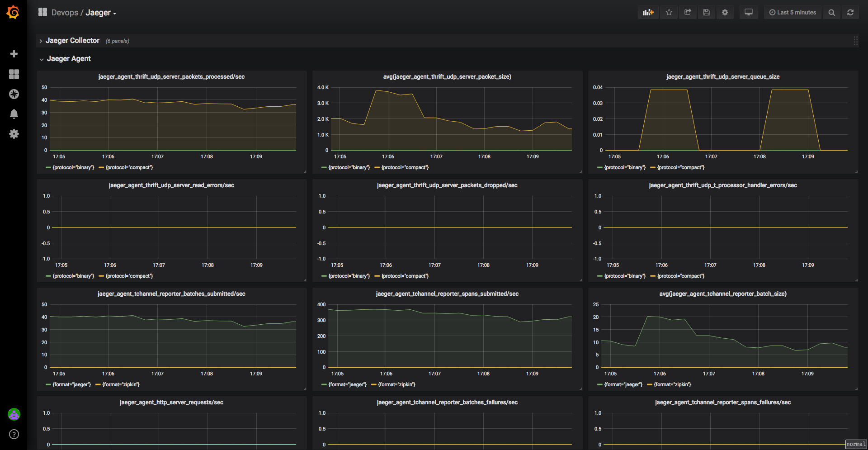Open the Dashboards grid icon in sidebar
The width and height of the screenshot is (868, 450).
(x=14, y=74)
